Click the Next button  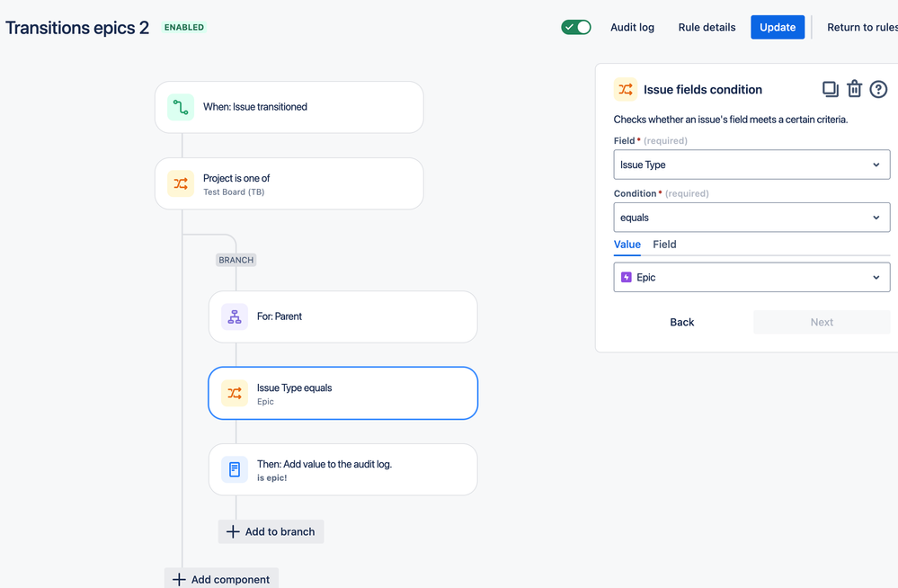(x=822, y=322)
